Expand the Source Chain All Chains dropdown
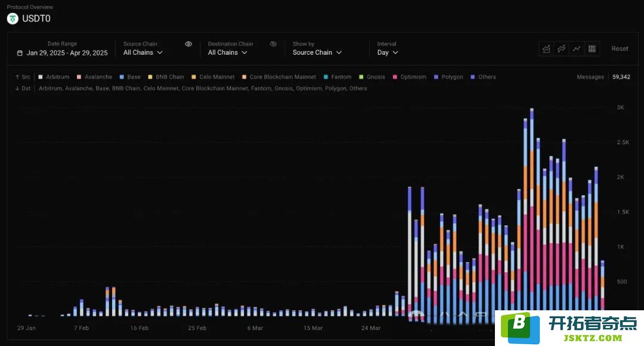 coord(143,52)
